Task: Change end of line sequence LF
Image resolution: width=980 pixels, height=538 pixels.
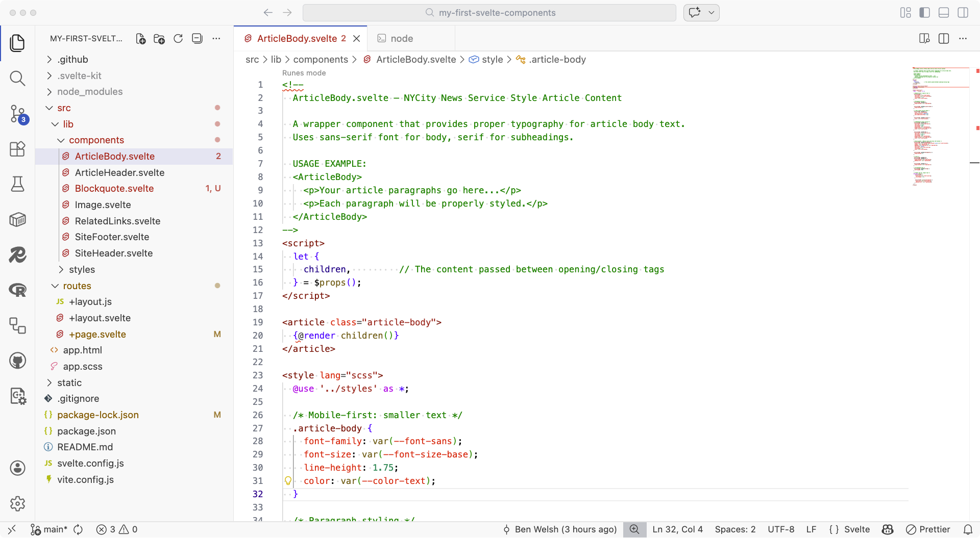Action: tap(812, 530)
